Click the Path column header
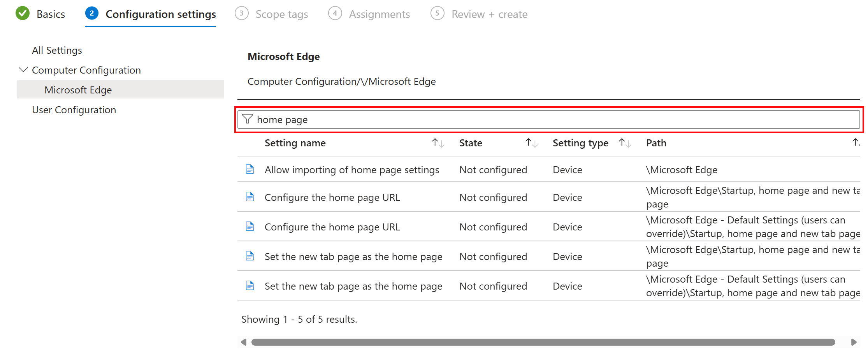868x355 pixels. click(656, 143)
